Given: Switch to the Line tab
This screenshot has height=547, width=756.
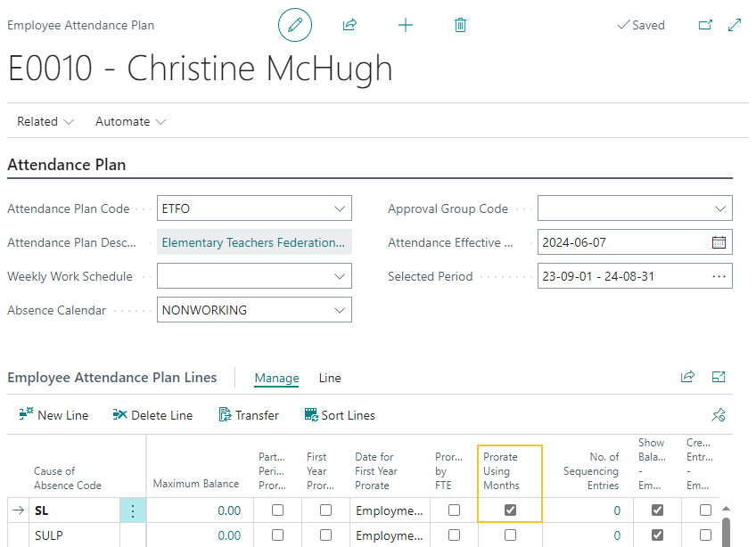Looking at the screenshot, I should click(329, 378).
